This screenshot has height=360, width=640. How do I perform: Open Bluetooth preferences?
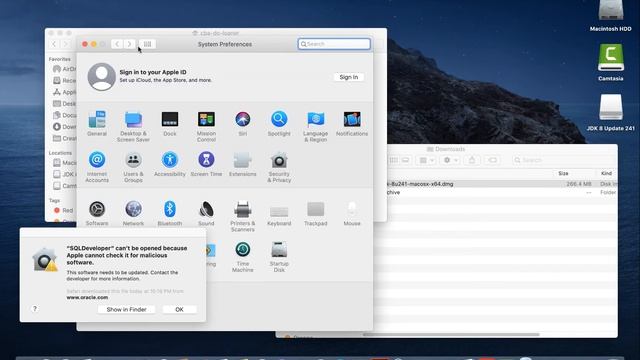pyautogui.click(x=170, y=213)
